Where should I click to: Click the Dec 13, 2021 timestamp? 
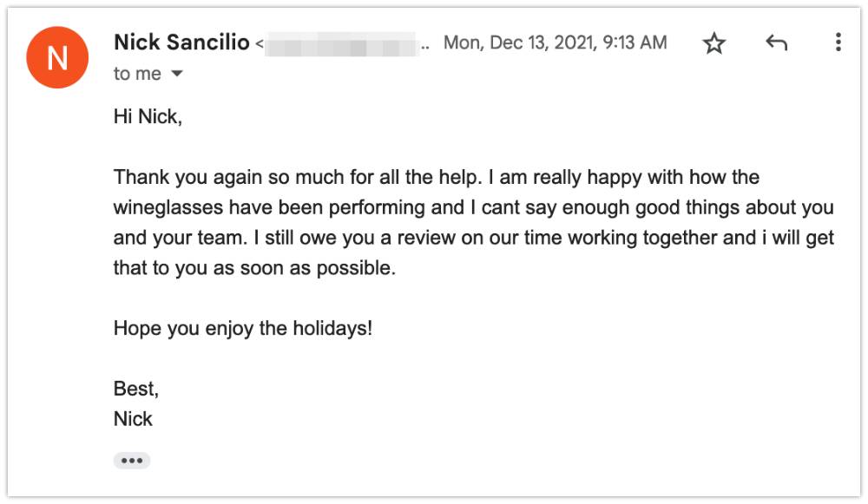pos(555,42)
